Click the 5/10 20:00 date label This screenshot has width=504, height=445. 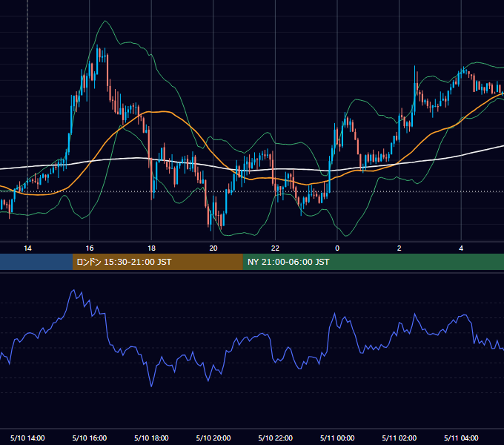[213, 438]
